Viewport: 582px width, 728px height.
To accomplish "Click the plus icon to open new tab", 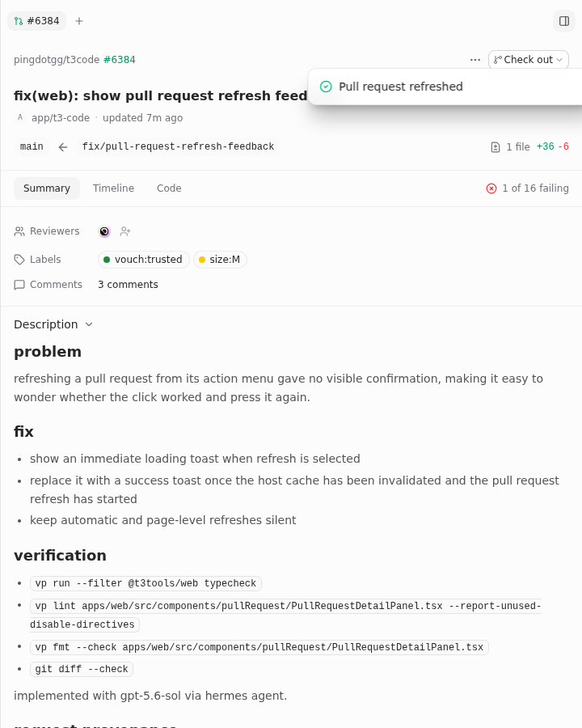I will tap(79, 21).
